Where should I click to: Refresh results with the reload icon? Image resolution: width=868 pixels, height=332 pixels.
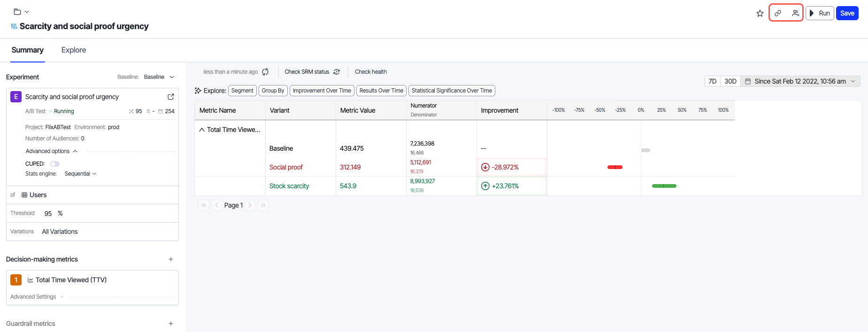pyautogui.click(x=265, y=72)
